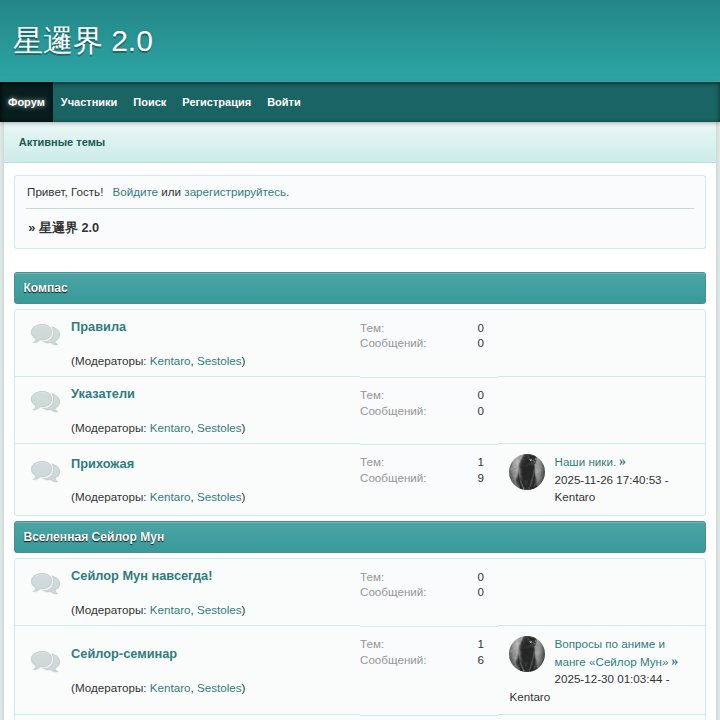Click the timestamp 2025-11-26 17:40:53

[608, 480]
